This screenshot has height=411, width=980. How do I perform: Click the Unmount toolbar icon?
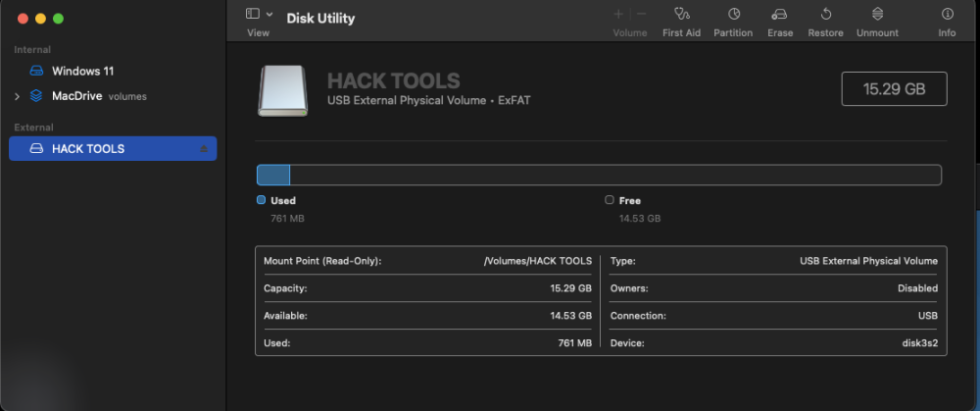[x=877, y=14]
